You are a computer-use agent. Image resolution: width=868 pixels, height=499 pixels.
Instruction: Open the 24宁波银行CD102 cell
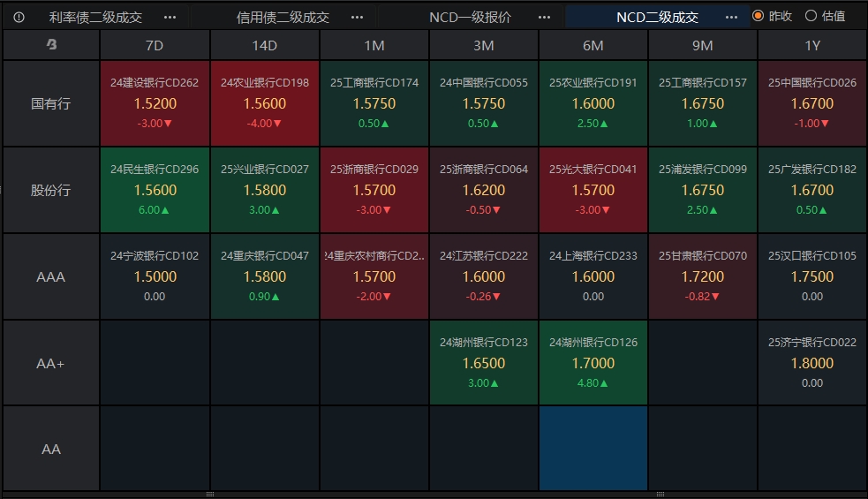coord(155,276)
